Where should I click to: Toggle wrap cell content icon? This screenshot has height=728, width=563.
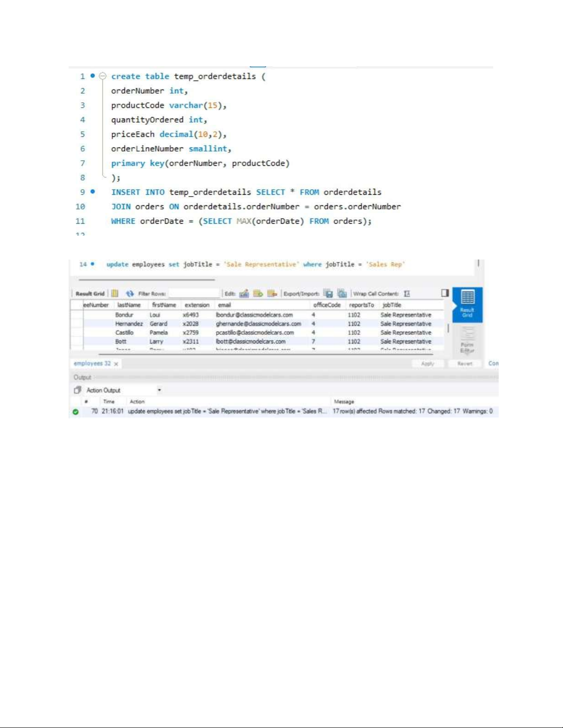[x=407, y=293]
